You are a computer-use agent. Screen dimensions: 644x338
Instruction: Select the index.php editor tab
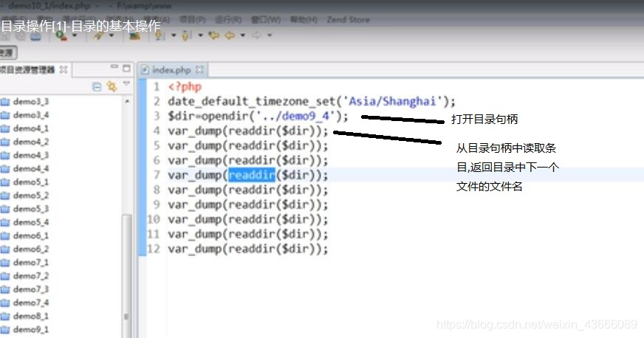(x=173, y=70)
